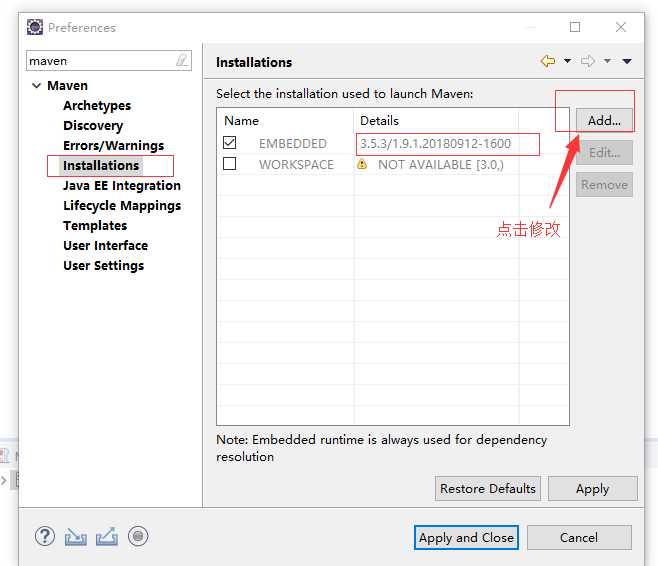Click the Cancel button

click(x=579, y=537)
